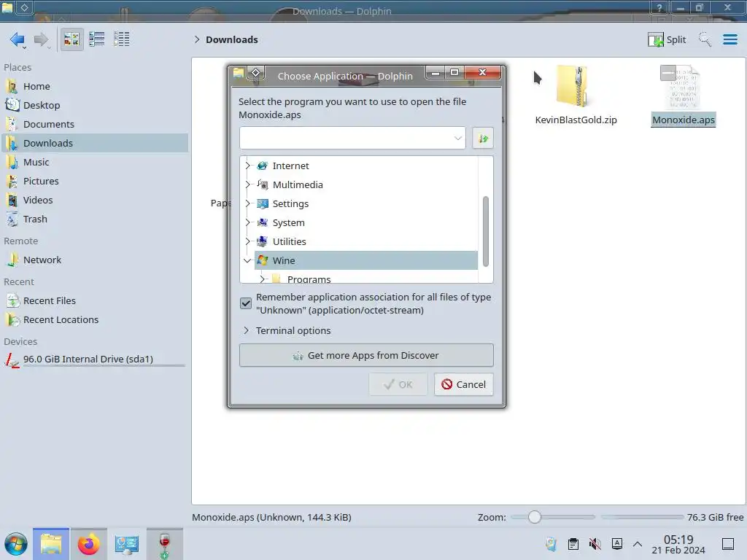Viewport: 747px width, 560px height.
Task: Open Music in Places sidebar
Action: click(x=95, y=163)
